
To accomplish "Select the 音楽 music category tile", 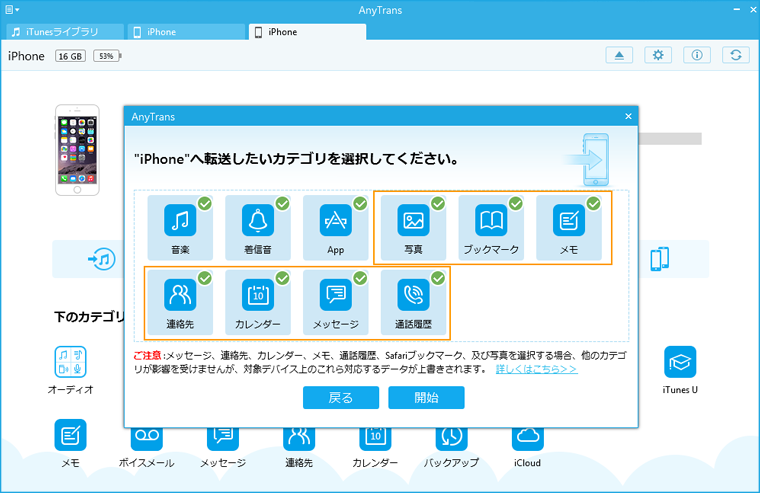I will (x=180, y=227).
